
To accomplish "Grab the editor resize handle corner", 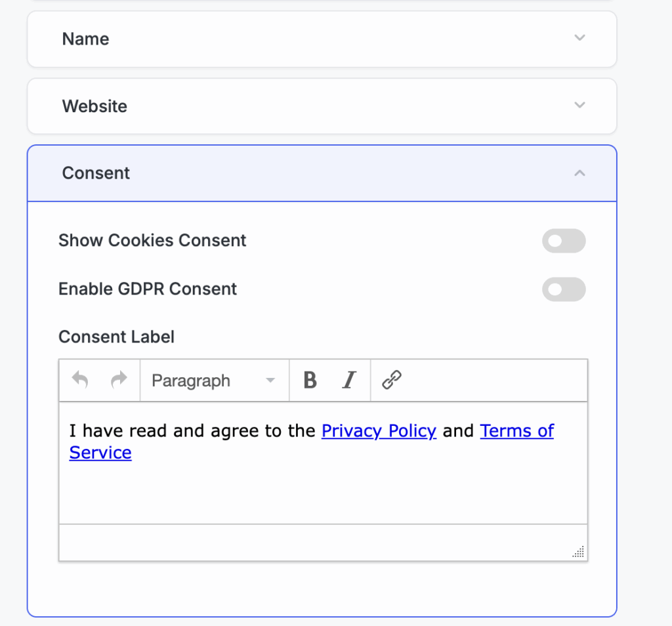I will point(578,552).
